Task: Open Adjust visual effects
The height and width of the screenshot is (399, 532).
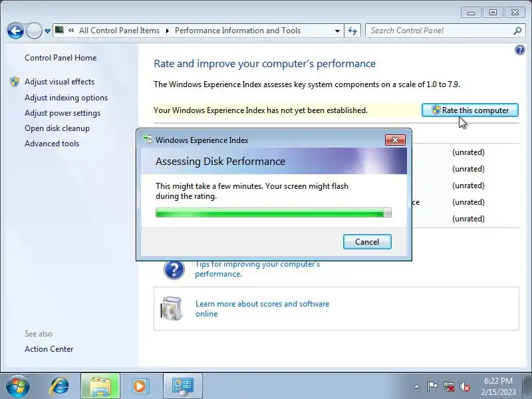Action: pyautogui.click(x=59, y=82)
